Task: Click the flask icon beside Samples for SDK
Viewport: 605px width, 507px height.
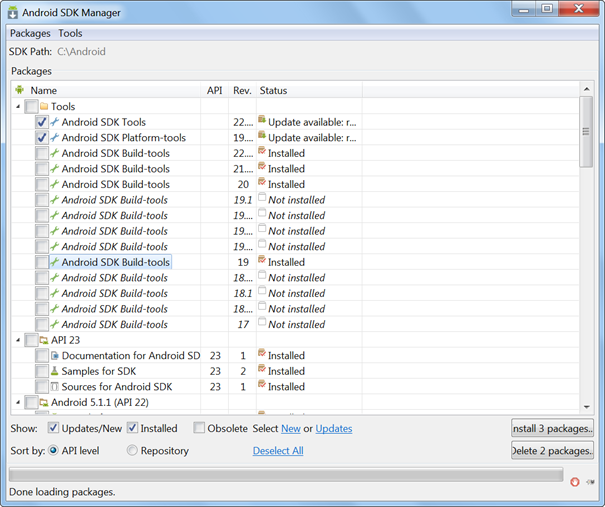Action: (x=54, y=371)
